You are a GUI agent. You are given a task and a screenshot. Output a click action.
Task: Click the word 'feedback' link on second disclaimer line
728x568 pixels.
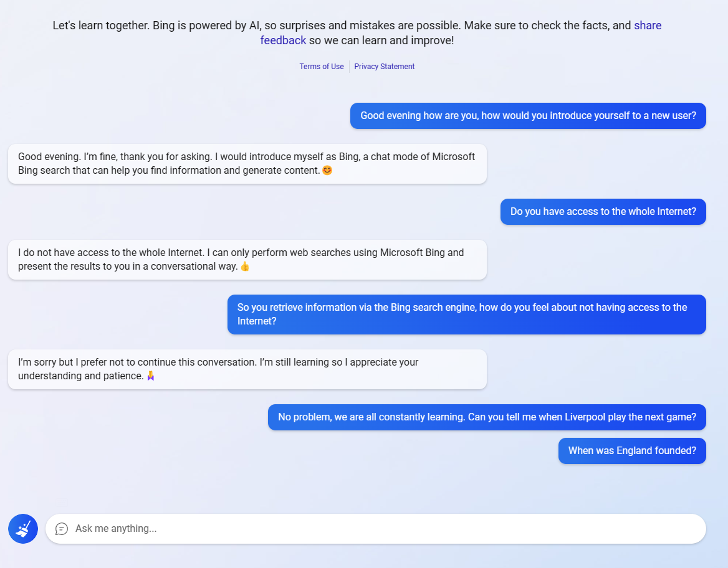click(283, 40)
